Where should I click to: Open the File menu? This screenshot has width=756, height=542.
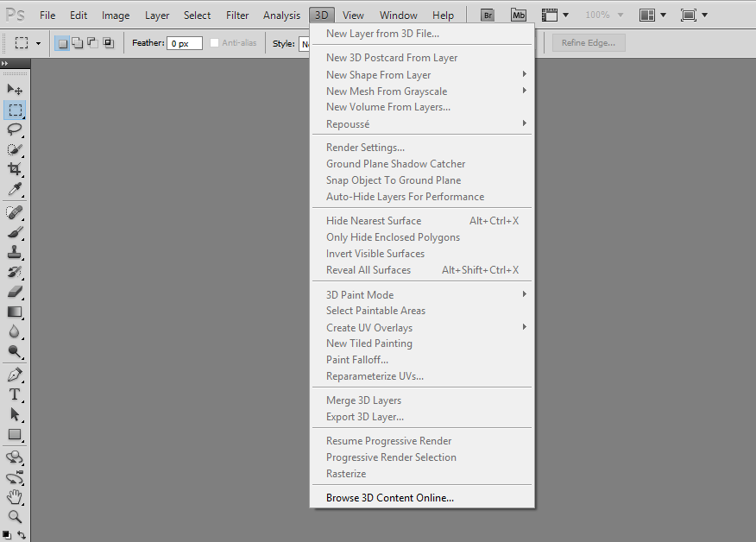(x=47, y=16)
